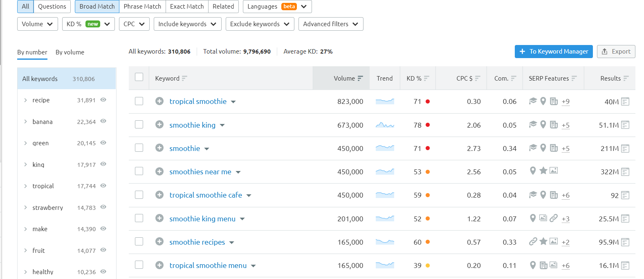Open SERP snapshot icon in 322M results row
The image size is (644, 279).
click(625, 172)
